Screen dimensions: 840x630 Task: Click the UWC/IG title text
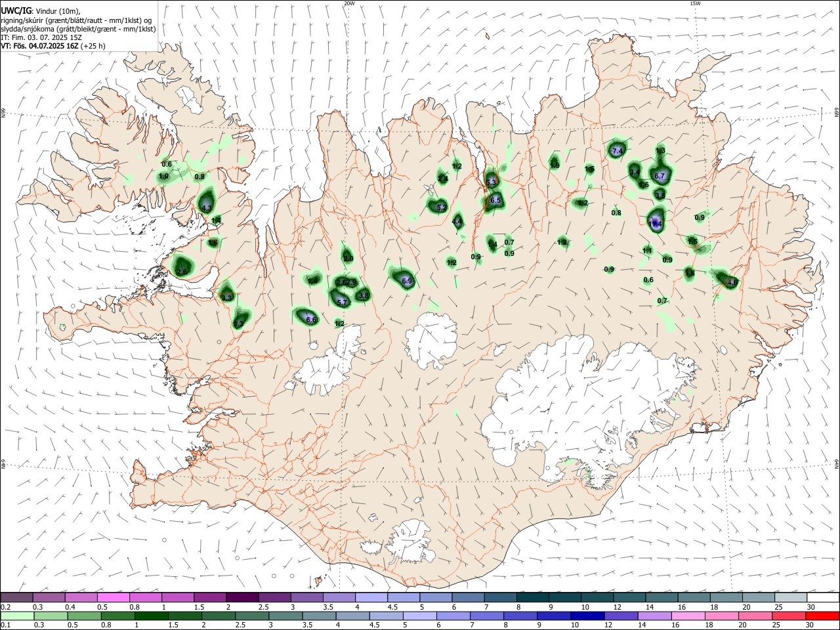(16, 10)
